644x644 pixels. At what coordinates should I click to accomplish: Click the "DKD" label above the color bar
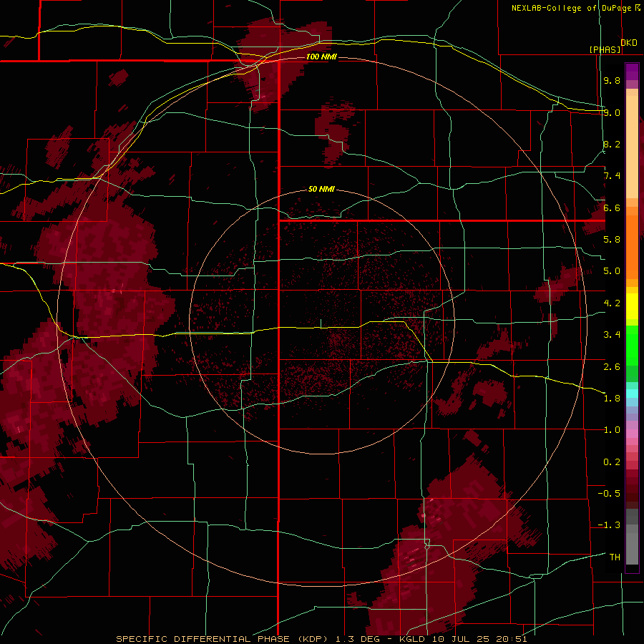[x=629, y=43]
